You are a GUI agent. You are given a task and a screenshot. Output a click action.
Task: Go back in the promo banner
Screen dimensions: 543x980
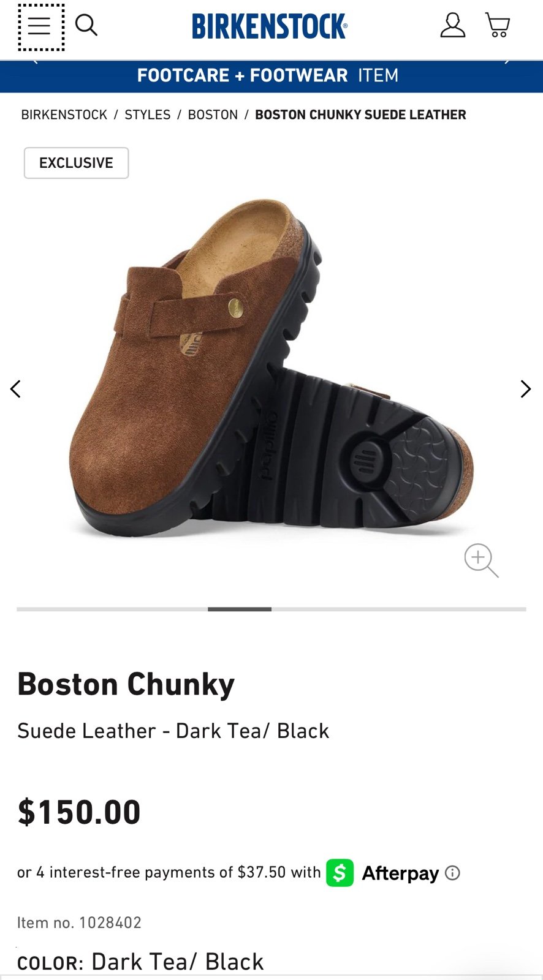[x=35, y=61]
